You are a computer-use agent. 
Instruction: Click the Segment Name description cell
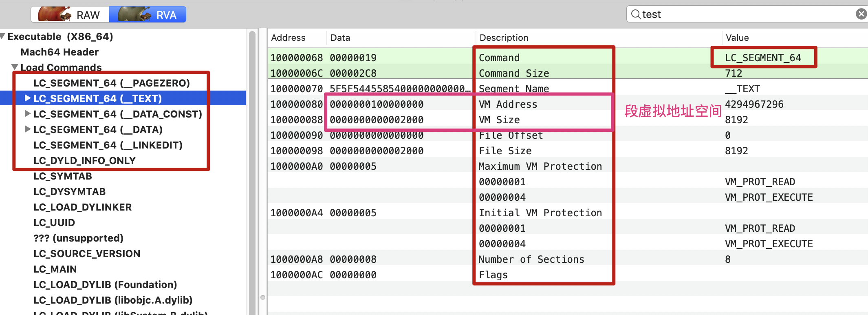pyautogui.click(x=514, y=89)
